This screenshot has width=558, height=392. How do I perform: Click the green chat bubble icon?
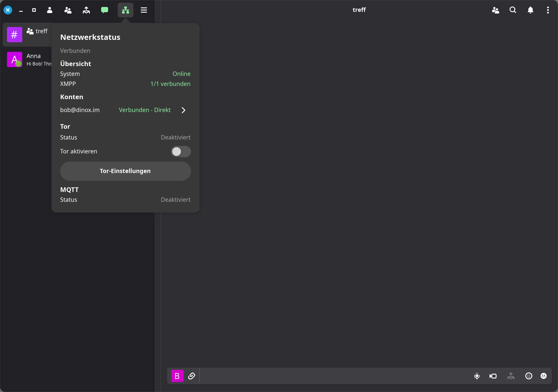click(104, 10)
